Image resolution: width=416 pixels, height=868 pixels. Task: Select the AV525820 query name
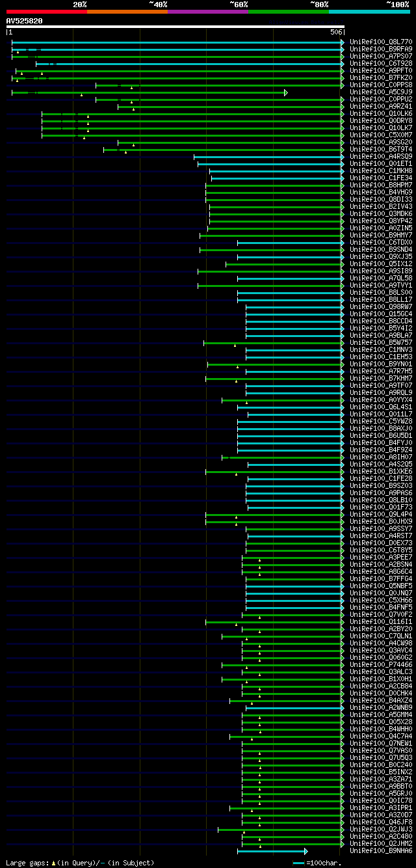25,21
